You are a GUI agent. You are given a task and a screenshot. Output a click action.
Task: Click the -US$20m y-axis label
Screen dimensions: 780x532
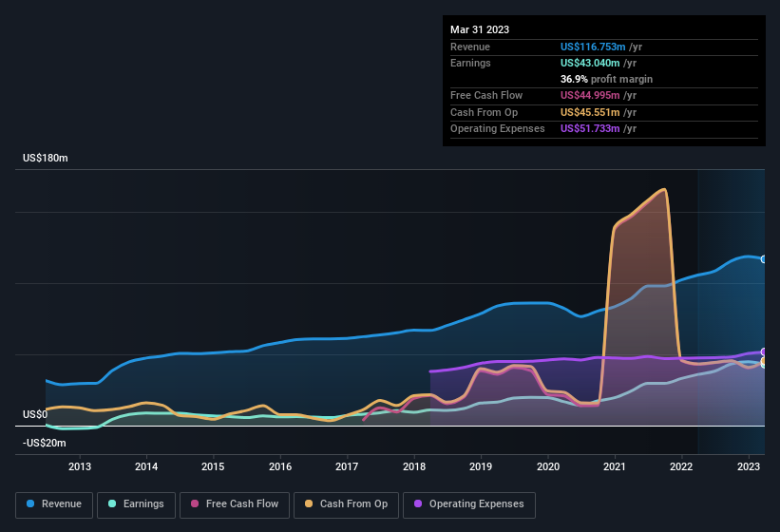[x=45, y=443]
